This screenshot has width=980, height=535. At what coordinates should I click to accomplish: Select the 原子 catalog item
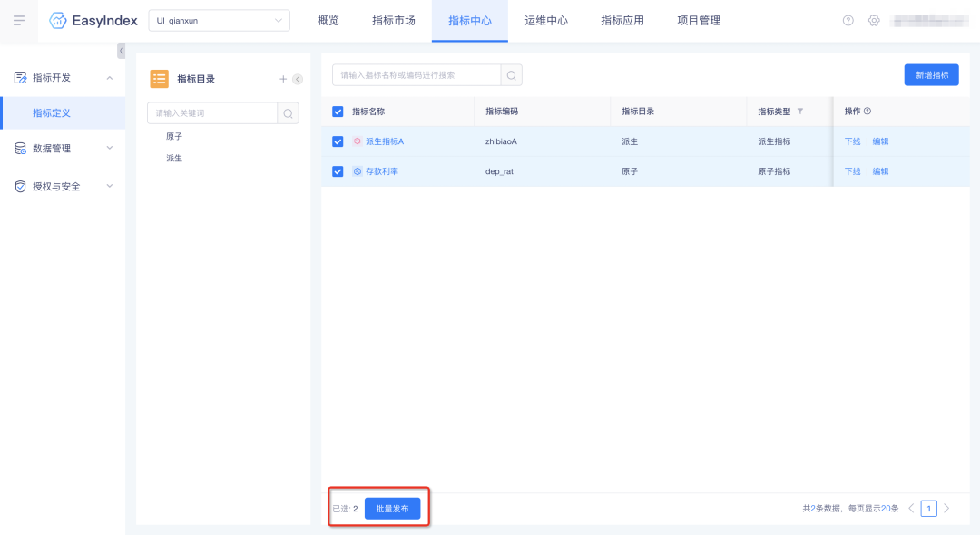174,136
